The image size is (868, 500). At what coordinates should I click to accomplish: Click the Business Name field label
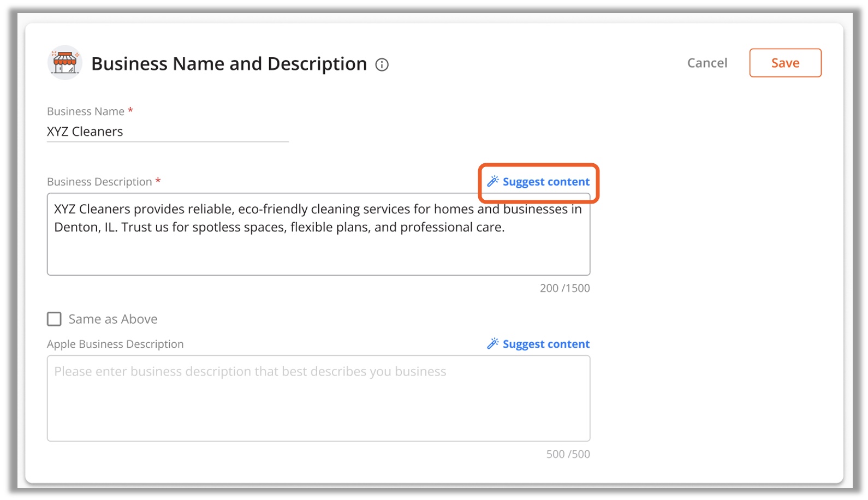click(x=86, y=111)
